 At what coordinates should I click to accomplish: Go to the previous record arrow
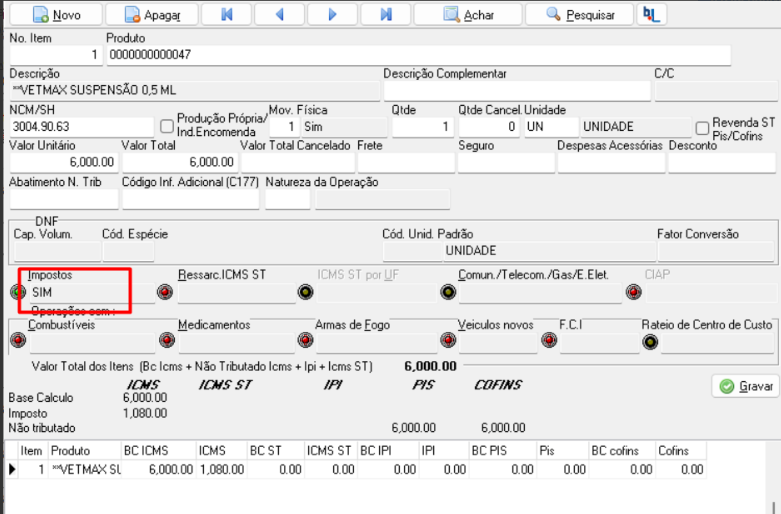(x=279, y=15)
